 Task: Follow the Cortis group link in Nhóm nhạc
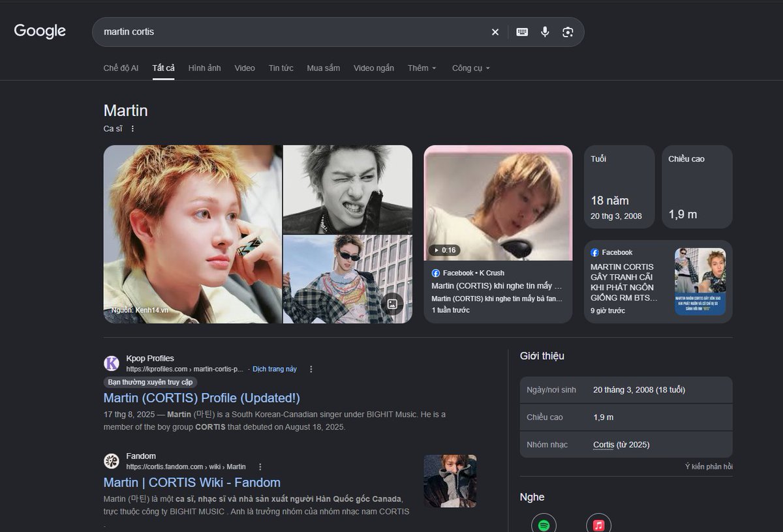click(x=604, y=445)
